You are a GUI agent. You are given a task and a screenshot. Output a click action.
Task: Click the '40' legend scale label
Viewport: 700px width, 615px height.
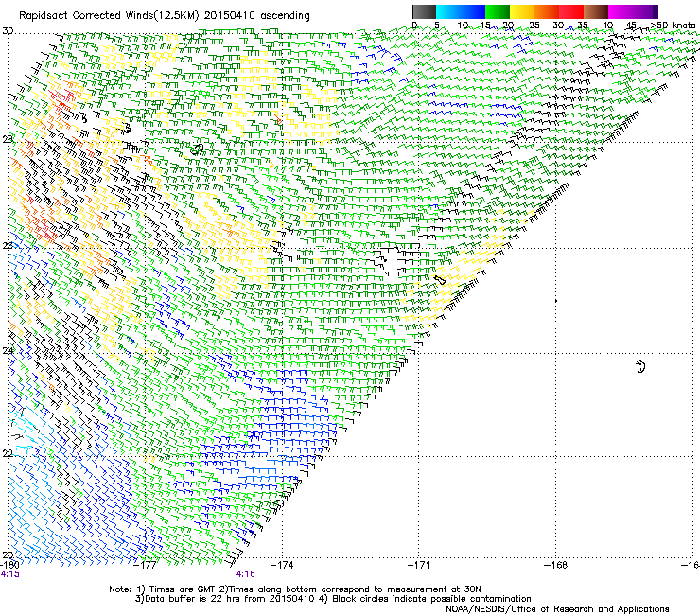tap(607, 26)
